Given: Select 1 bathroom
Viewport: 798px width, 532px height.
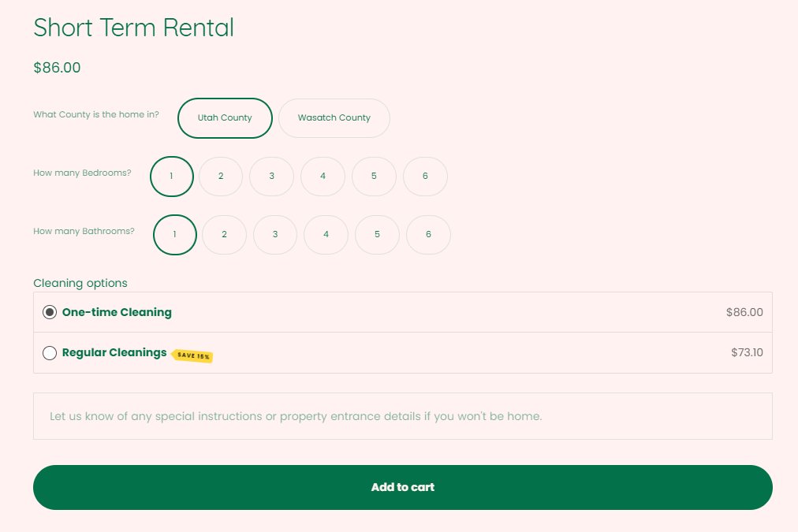Looking at the screenshot, I should [174, 235].
